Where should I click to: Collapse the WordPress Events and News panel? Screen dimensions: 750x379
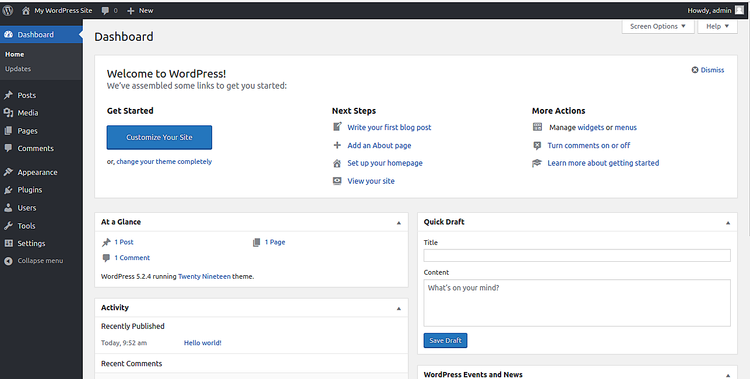click(728, 376)
